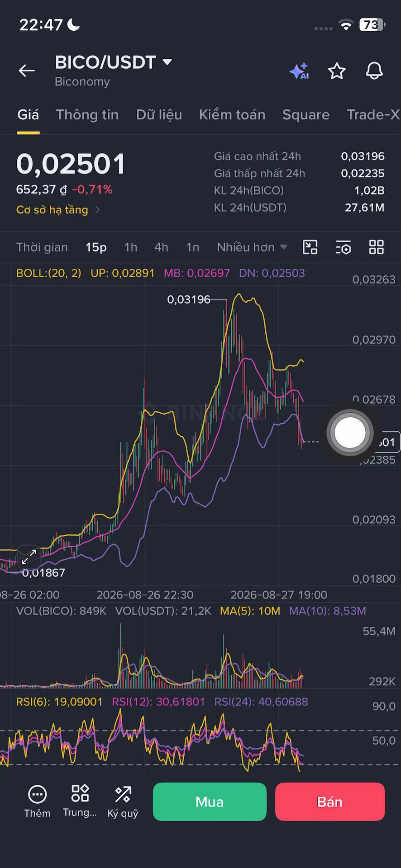Image resolution: width=401 pixels, height=868 pixels.
Task: Tap the 0,01867 low price marker on chart
Action: coord(43,573)
